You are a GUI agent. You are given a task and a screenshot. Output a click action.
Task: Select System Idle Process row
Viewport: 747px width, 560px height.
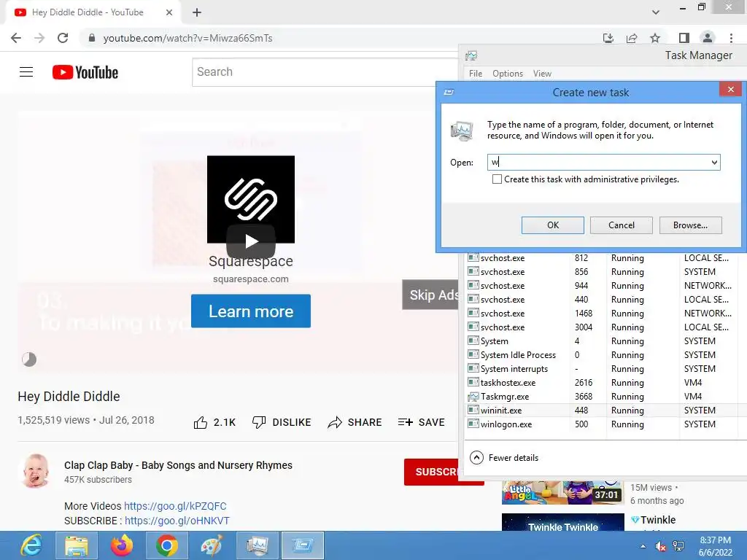[605, 355]
